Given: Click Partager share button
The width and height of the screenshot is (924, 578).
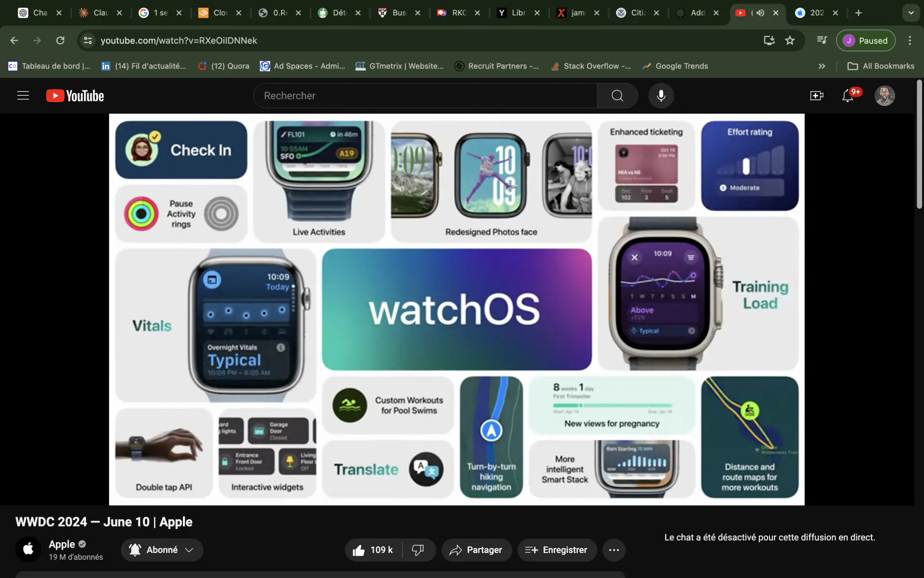Looking at the screenshot, I should (x=476, y=550).
